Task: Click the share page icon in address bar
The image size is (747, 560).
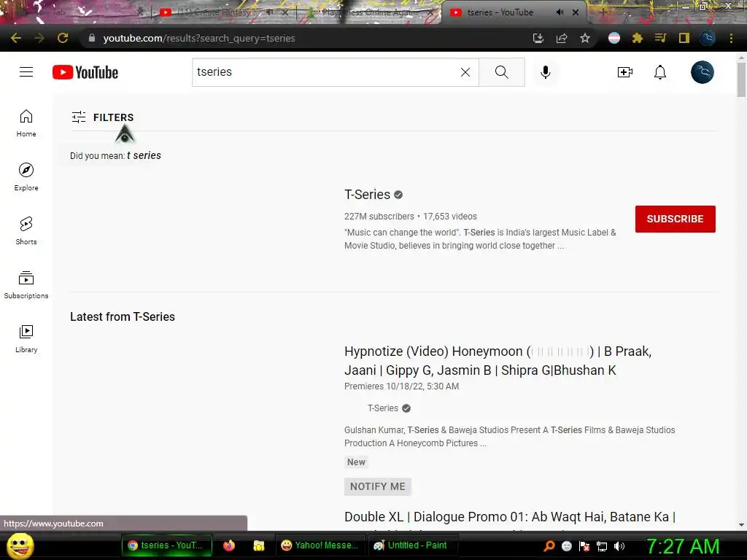Action: point(561,38)
